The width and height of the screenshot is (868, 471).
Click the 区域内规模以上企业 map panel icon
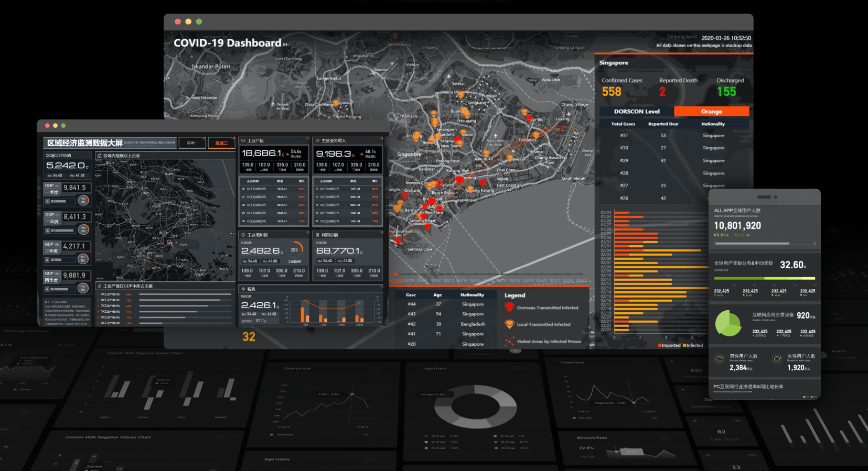coord(100,156)
